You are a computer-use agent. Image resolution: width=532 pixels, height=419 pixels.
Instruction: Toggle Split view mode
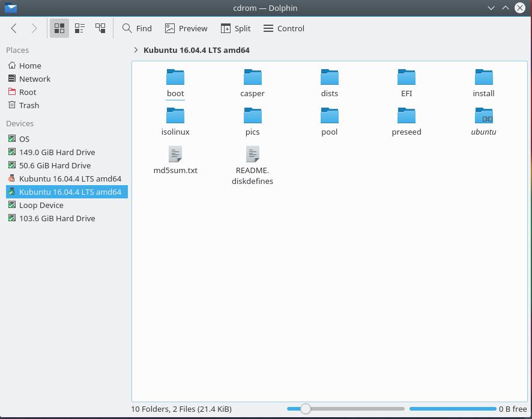(235, 28)
